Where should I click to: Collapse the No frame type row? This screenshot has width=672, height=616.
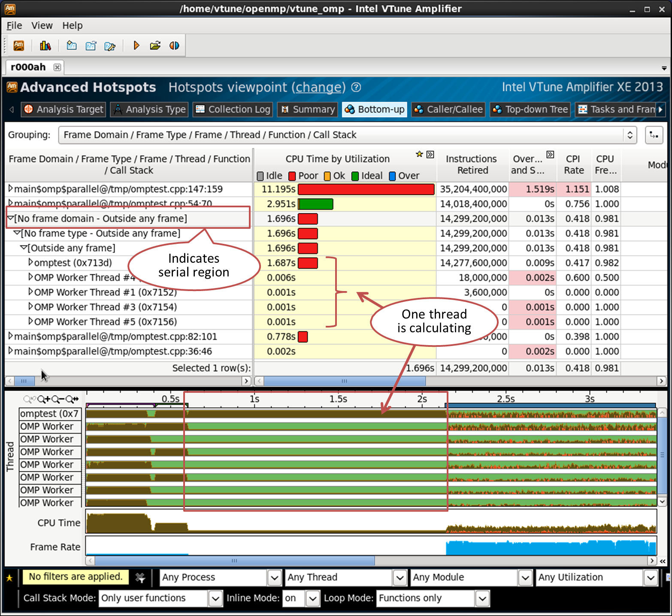pyautogui.click(x=17, y=233)
